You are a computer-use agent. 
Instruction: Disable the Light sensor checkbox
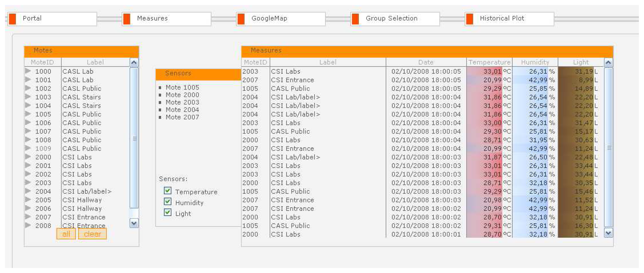[x=168, y=212]
